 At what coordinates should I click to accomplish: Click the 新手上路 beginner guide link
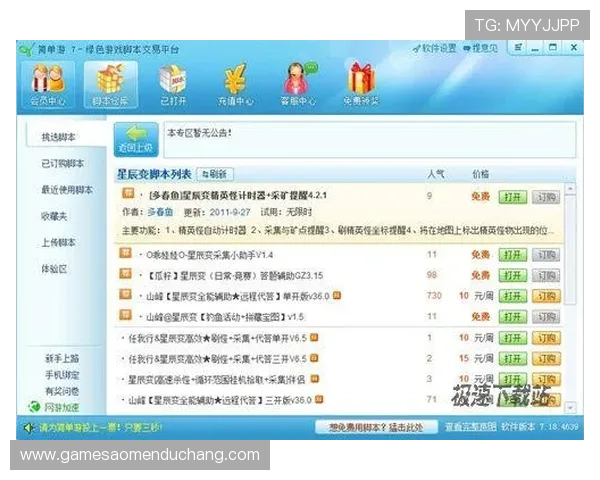click(x=62, y=358)
